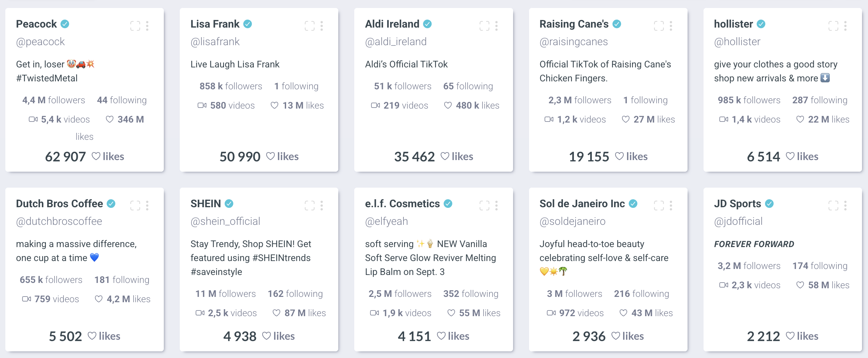Open the Lisa Frank card three-dot menu

pyautogui.click(x=322, y=26)
